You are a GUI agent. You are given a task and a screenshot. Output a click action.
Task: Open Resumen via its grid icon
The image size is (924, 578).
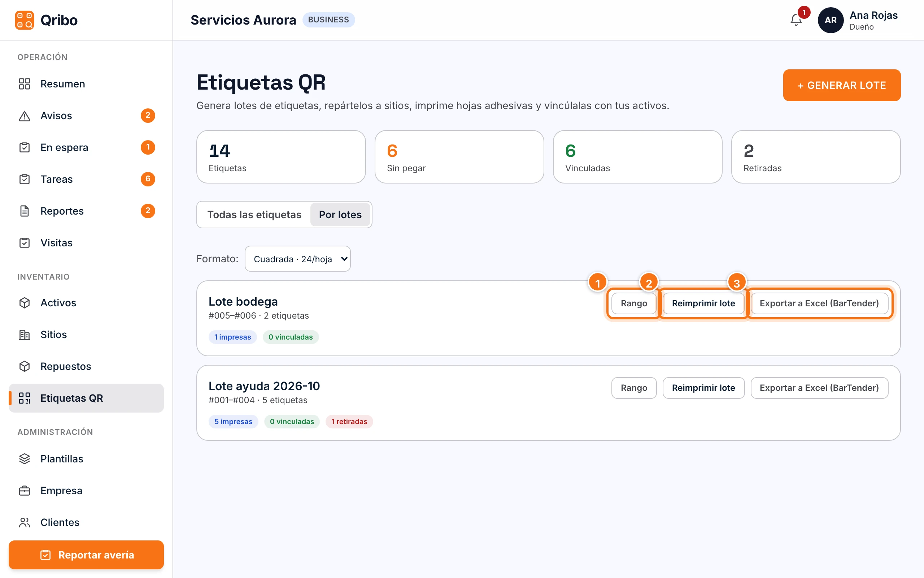coord(25,84)
